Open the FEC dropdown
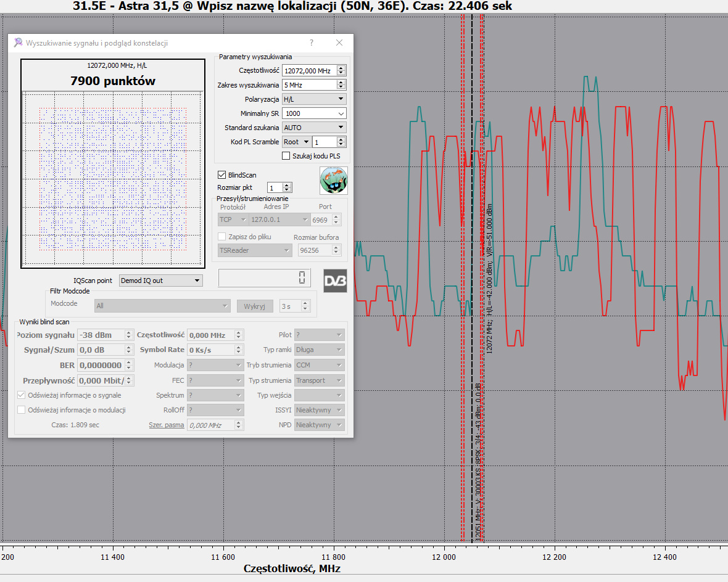 (x=215, y=380)
